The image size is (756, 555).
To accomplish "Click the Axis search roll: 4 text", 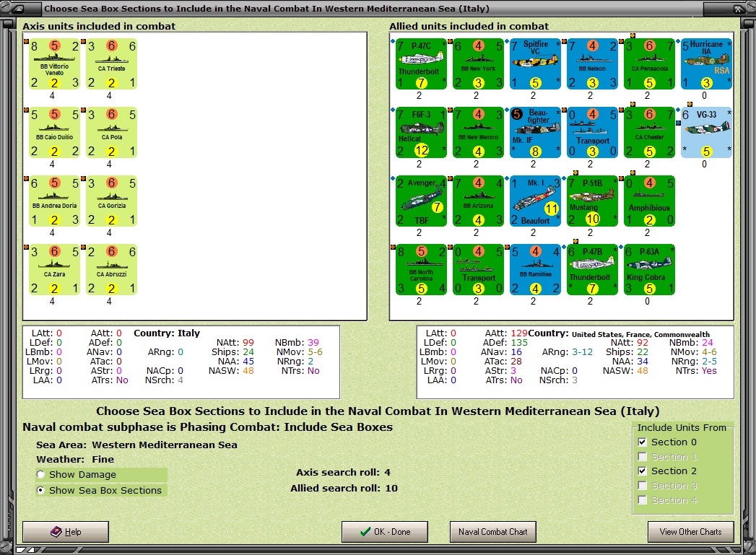I will click(343, 472).
